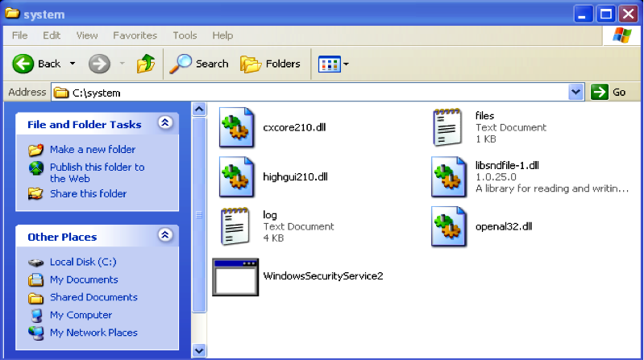This screenshot has width=644, height=360.
Task: Click the cxcore210.dll file name
Action: point(294,127)
